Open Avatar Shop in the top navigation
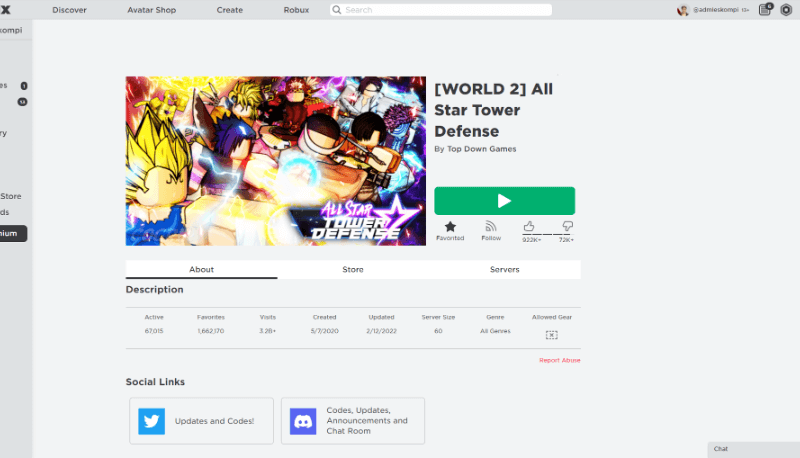Viewport: 800px width, 458px height. 152,10
